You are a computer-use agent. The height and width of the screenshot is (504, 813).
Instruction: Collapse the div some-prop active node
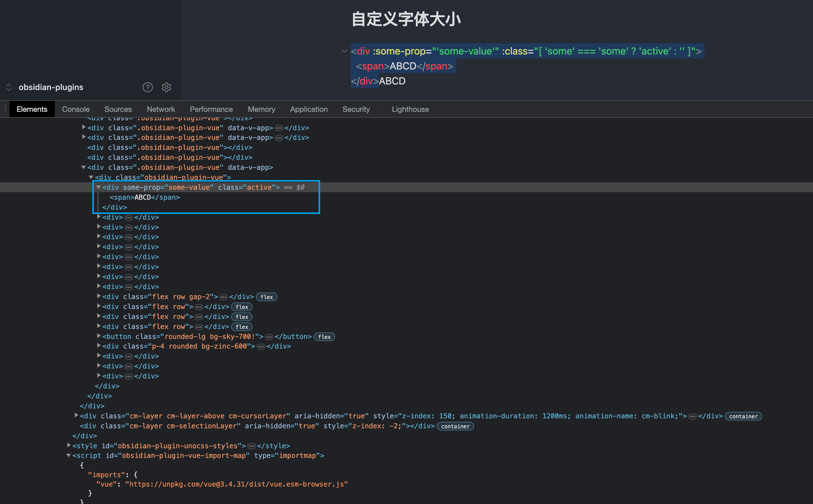coord(99,187)
